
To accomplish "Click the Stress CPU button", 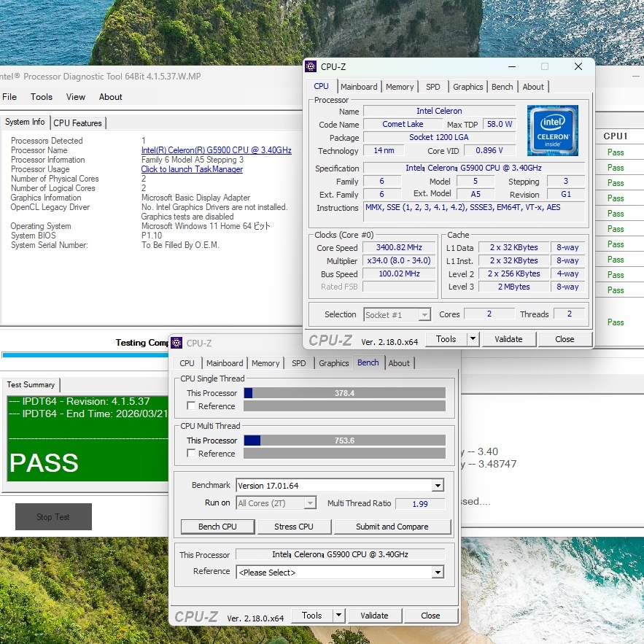I will tap(294, 527).
